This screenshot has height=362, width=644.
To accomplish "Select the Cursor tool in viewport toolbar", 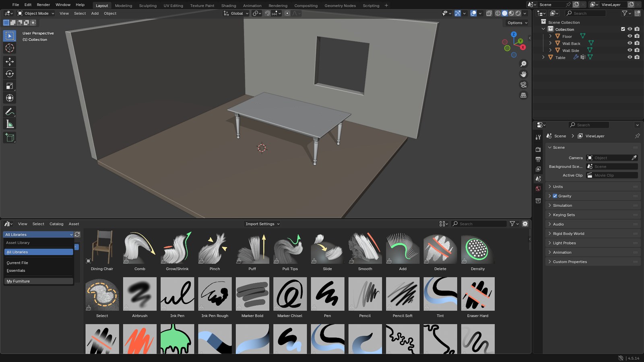I will (10, 48).
